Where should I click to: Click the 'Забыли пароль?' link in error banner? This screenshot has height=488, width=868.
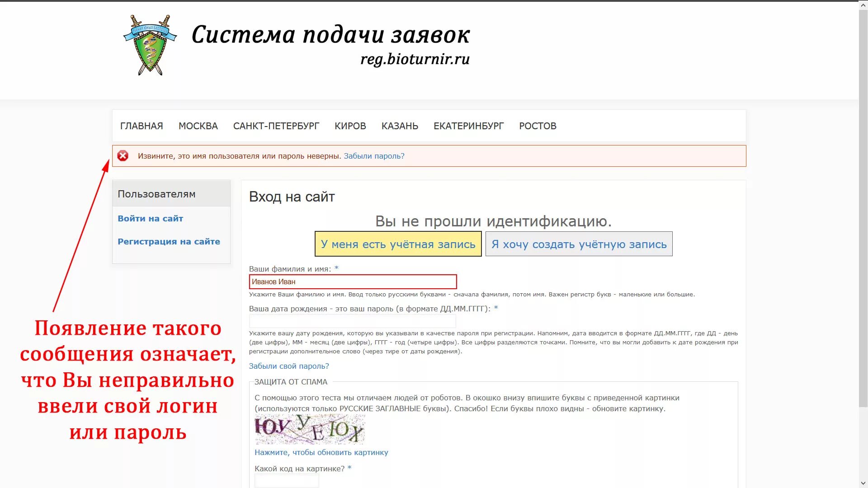pyautogui.click(x=374, y=156)
